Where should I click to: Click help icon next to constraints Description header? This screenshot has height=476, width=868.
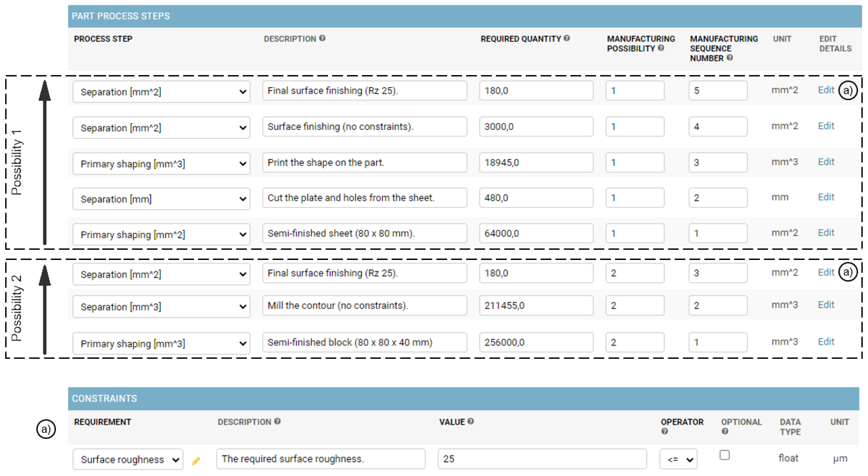pos(277,421)
